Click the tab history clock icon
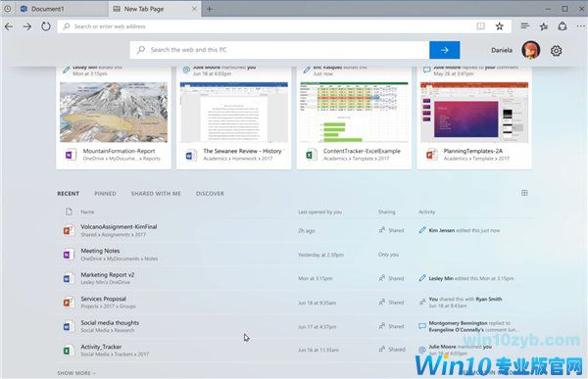The height and width of the screenshot is (379, 588). click(8, 9)
